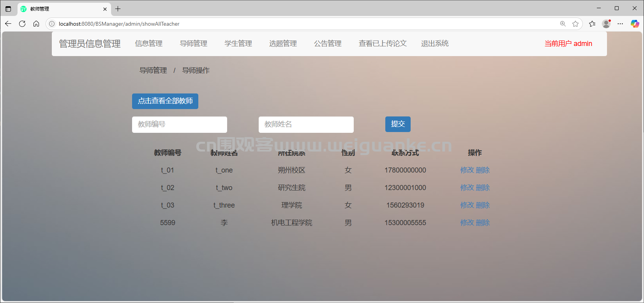The image size is (644, 303).
Task: Select phone number 12300001000
Action: 405,188
